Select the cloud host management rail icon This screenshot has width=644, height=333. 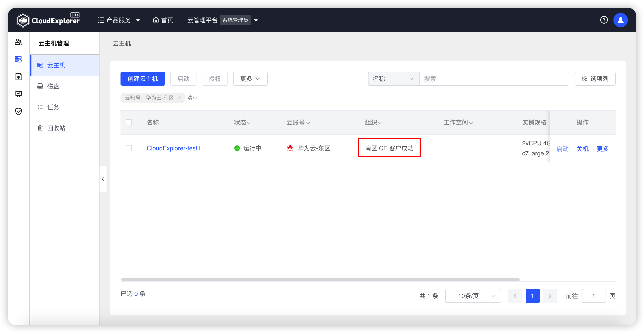click(19, 59)
